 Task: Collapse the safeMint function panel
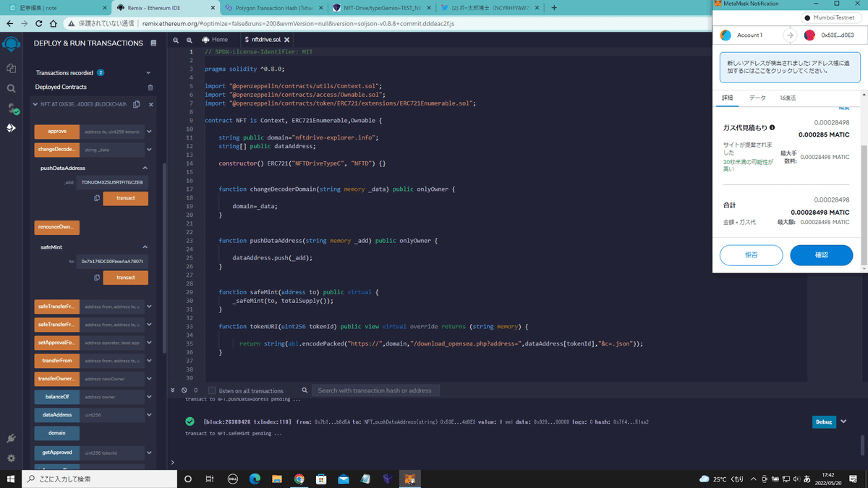[145, 247]
